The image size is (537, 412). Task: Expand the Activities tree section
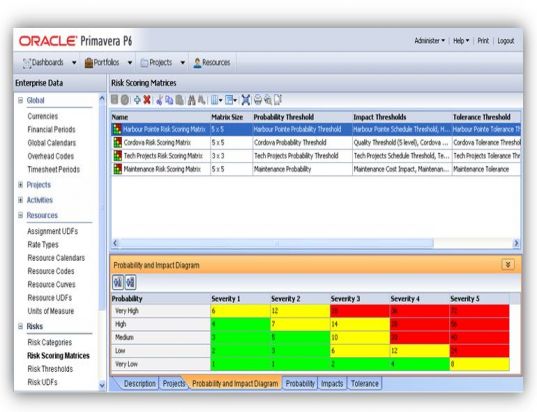click(20, 200)
